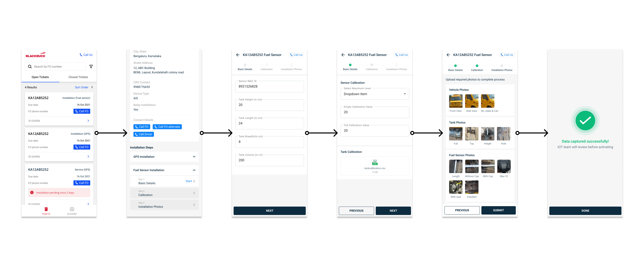Open Step 2 Calibration row
This screenshot has height=276, width=644.
click(164, 193)
